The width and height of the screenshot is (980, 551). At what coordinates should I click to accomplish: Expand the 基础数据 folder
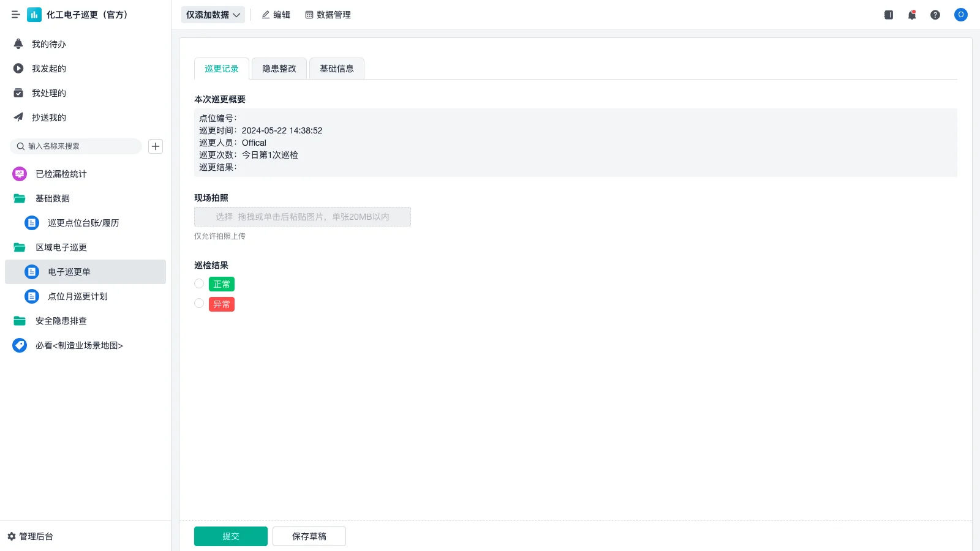click(x=53, y=198)
